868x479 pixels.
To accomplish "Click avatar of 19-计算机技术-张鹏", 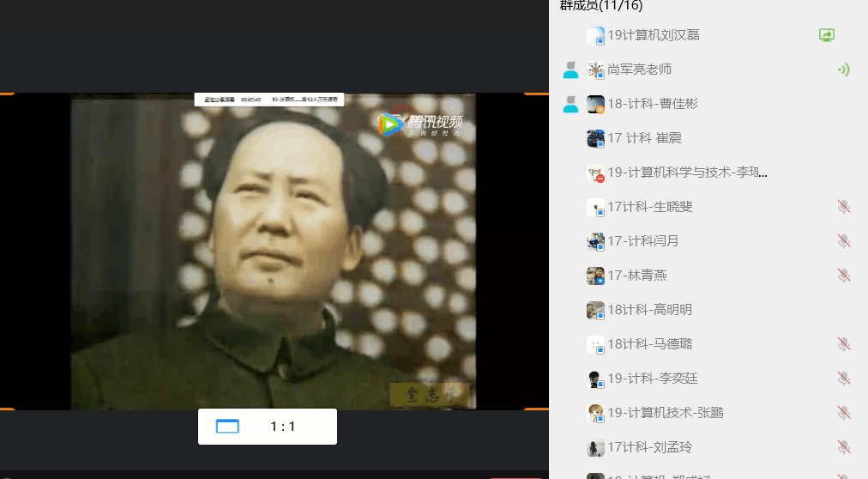I will [595, 413].
